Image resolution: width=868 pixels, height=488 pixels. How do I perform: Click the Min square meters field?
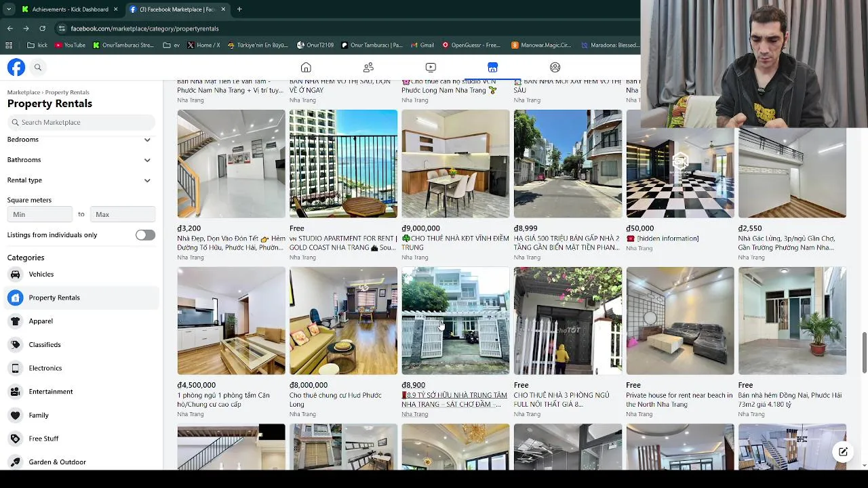[39, 214]
